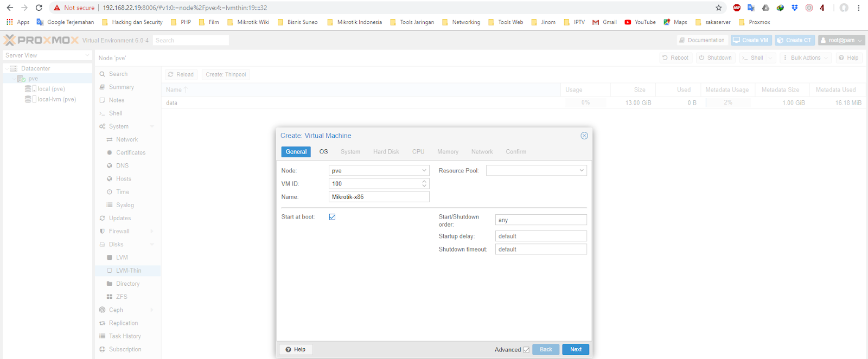Collapse the System menu section

point(152,126)
